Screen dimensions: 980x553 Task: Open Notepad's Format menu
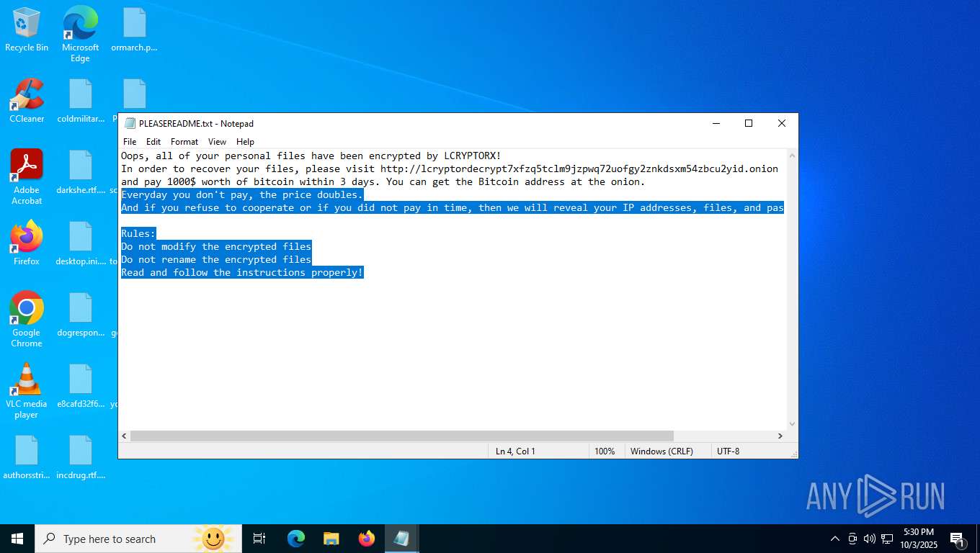pos(184,142)
